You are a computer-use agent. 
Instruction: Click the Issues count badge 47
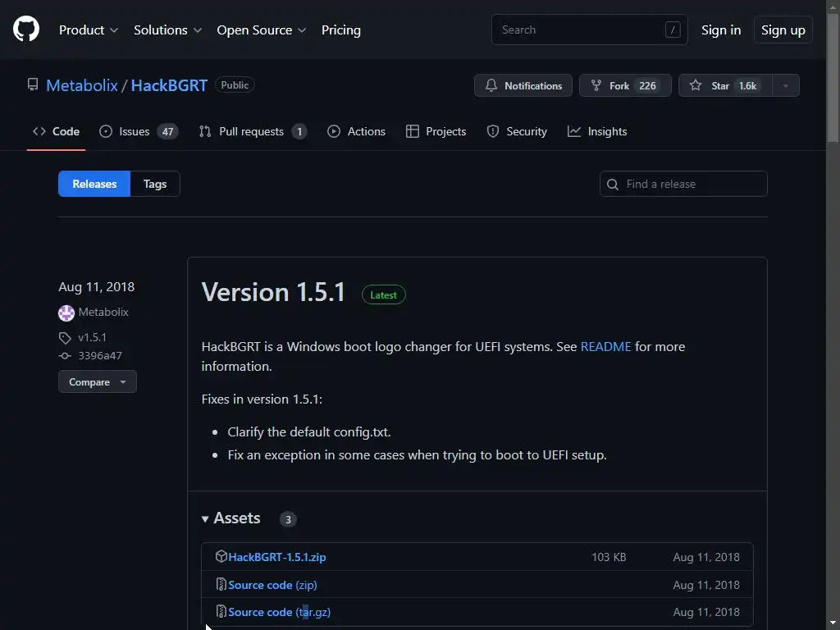167,132
